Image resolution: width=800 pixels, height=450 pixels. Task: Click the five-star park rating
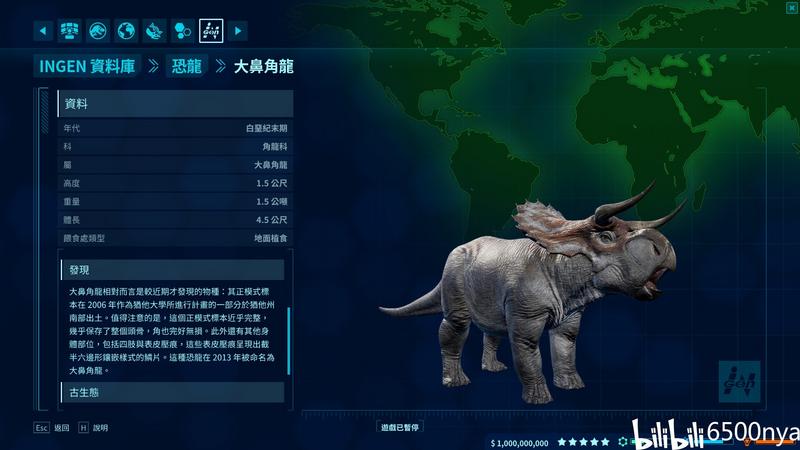click(584, 442)
